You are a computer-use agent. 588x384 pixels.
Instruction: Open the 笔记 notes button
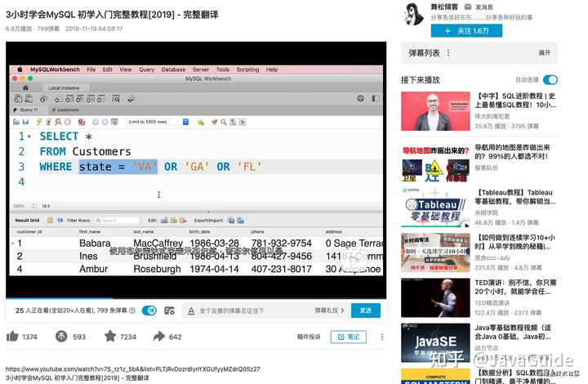pos(349,337)
